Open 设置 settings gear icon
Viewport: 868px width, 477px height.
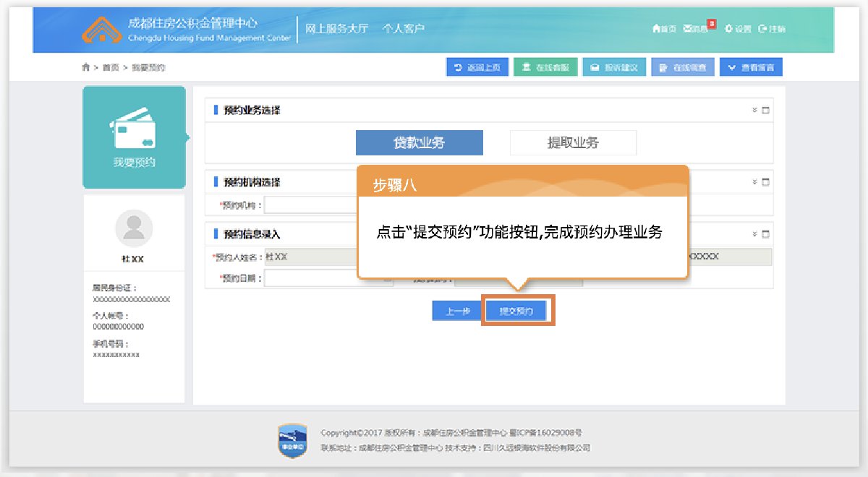728,29
